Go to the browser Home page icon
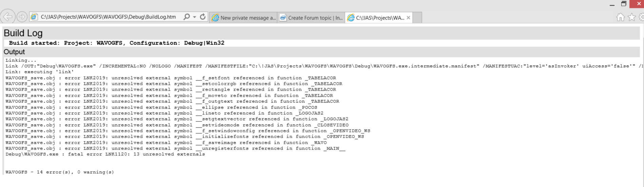The image size is (644, 187). 620,17
